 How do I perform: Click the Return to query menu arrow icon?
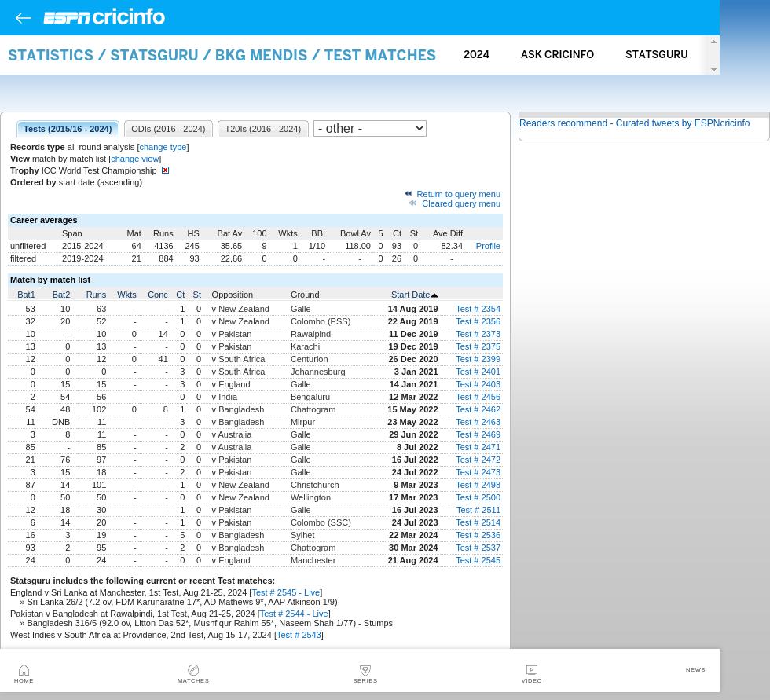point(408,194)
